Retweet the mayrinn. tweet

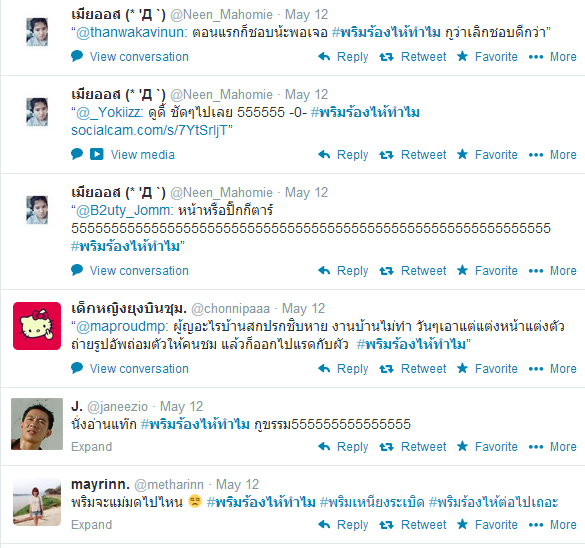point(413,524)
